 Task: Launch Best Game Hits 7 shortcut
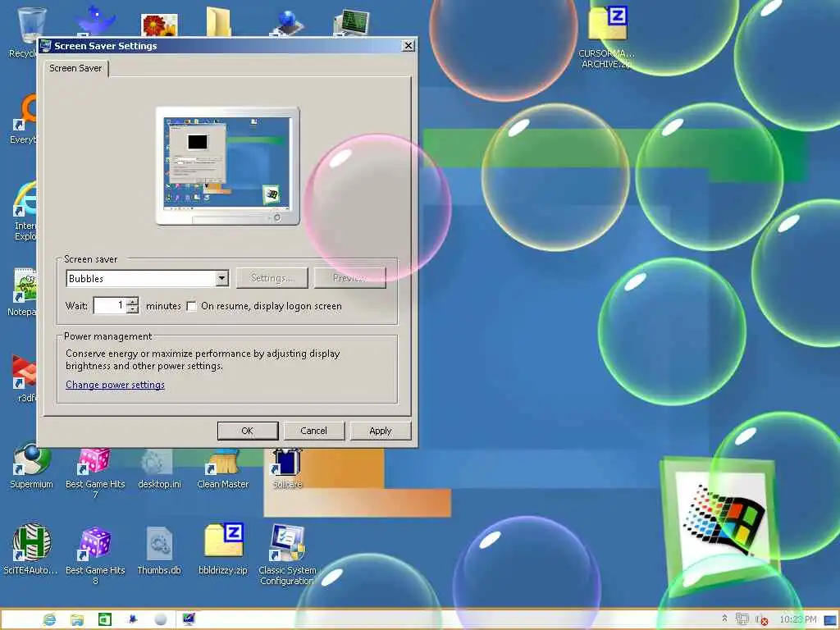coord(95,472)
